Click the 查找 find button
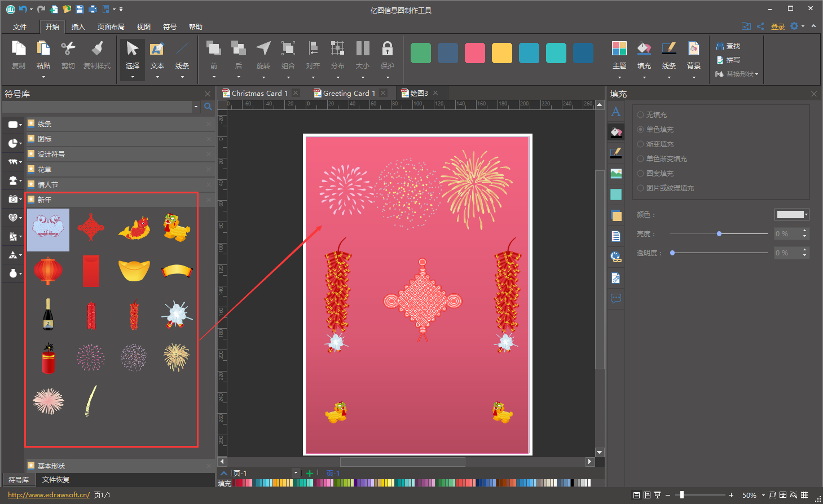The height and width of the screenshot is (504, 823). (x=728, y=46)
